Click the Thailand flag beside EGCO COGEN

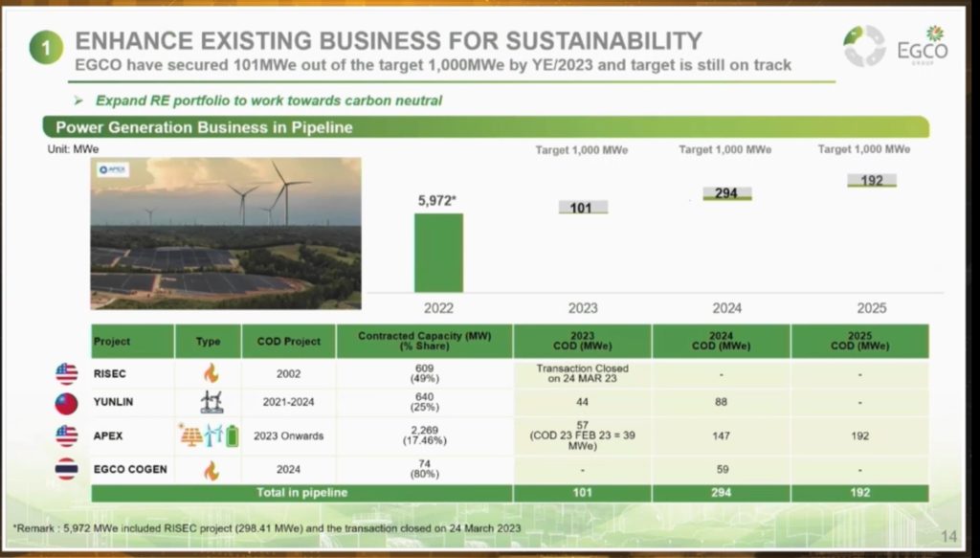point(66,469)
